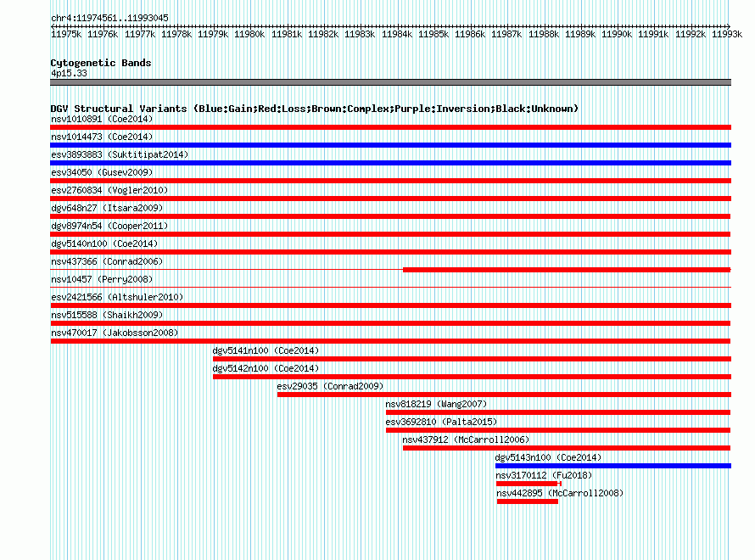Click the nsv1010891 (Coe2014) variant label
755x560 pixels.
(102, 119)
